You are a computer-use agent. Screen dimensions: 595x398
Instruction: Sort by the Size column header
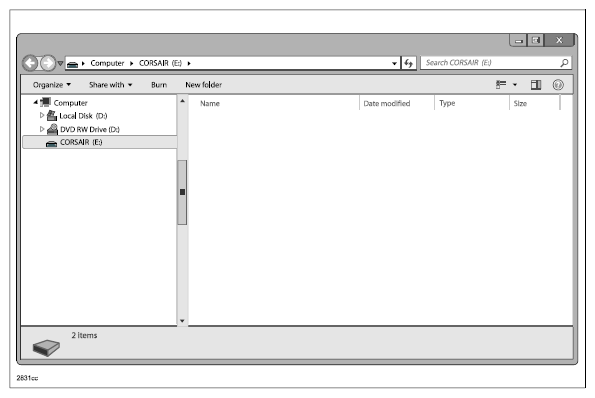coord(520,103)
